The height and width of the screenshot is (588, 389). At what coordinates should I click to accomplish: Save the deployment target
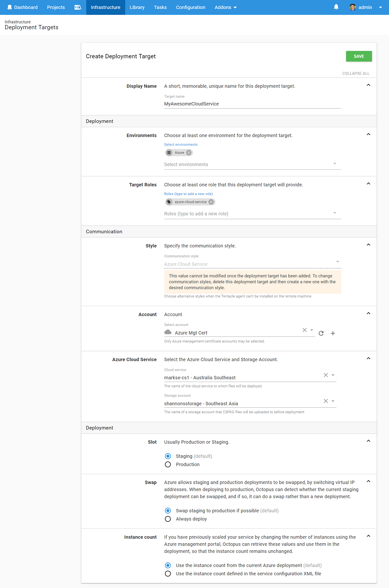[359, 56]
